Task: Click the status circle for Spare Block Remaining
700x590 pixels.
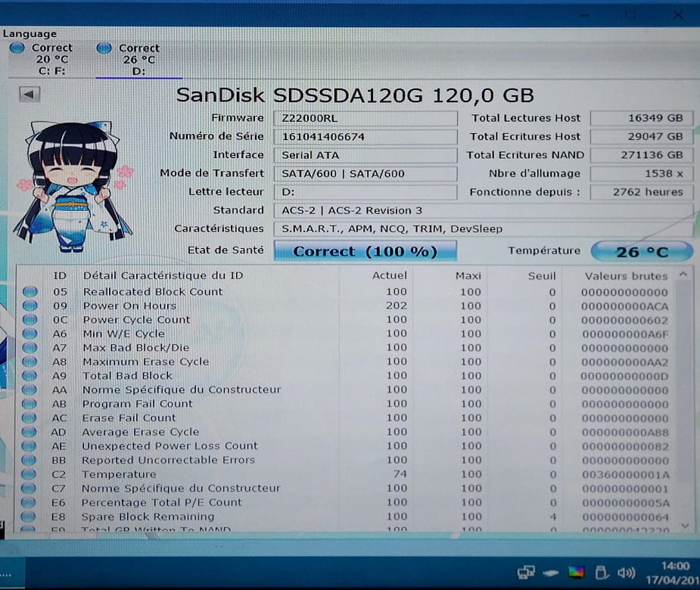Action: pos(30,517)
